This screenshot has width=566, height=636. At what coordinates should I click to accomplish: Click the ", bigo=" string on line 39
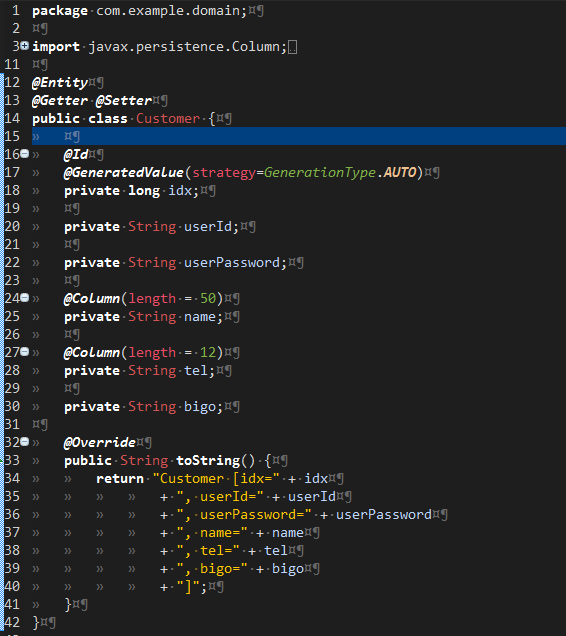(212, 568)
